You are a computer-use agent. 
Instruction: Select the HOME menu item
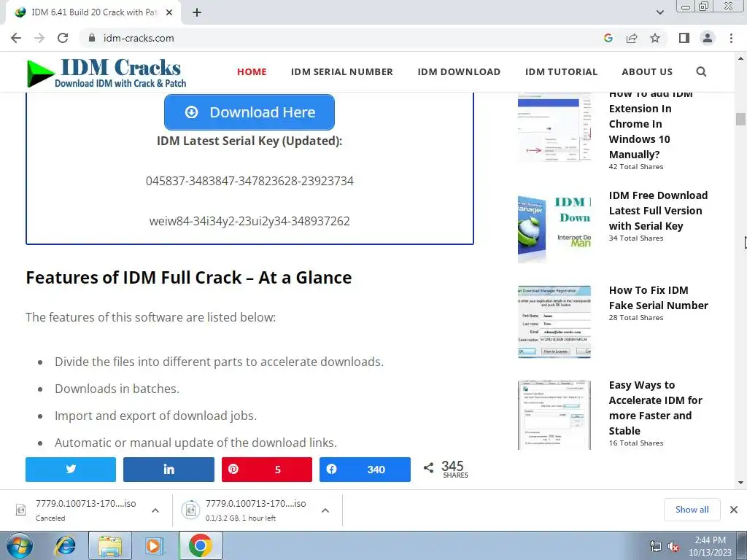click(252, 72)
